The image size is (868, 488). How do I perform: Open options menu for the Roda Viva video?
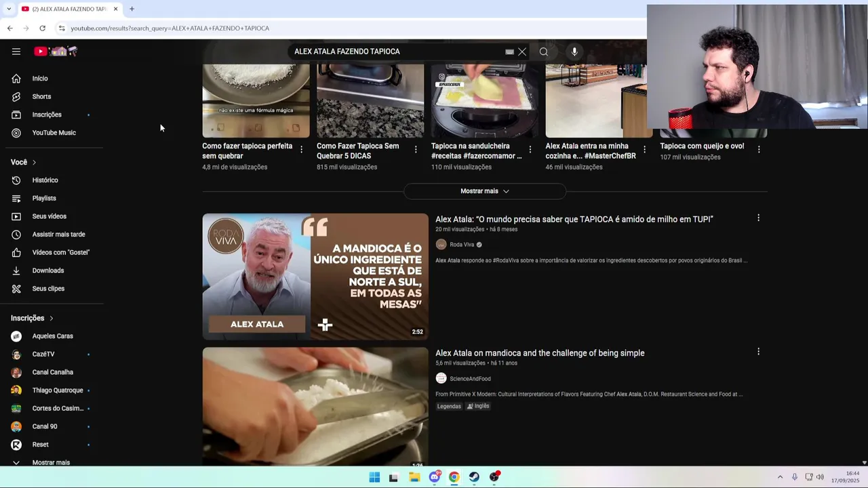(758, 218)
